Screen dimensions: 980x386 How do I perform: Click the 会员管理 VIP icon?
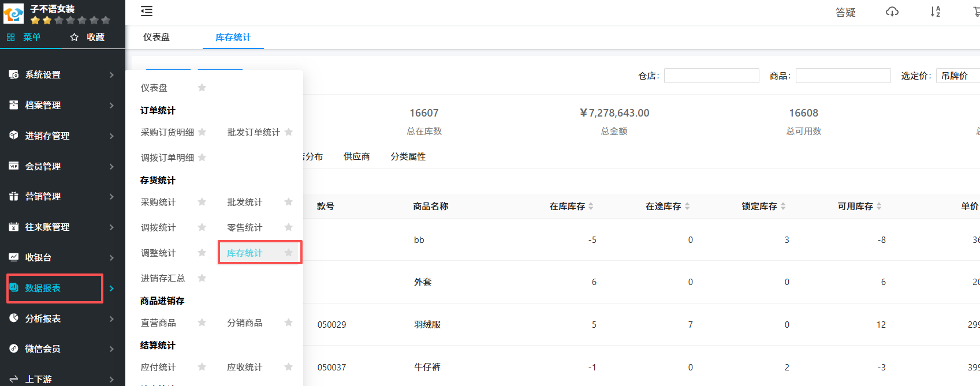(14, 166)
